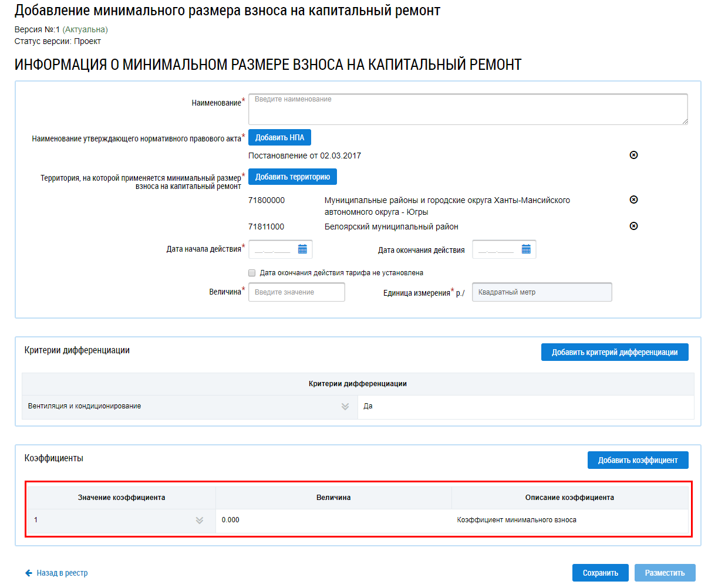Screen dimensions: 708x588
Task: Click the Дата окончания действия date field
Action: [x=504, y=249]
